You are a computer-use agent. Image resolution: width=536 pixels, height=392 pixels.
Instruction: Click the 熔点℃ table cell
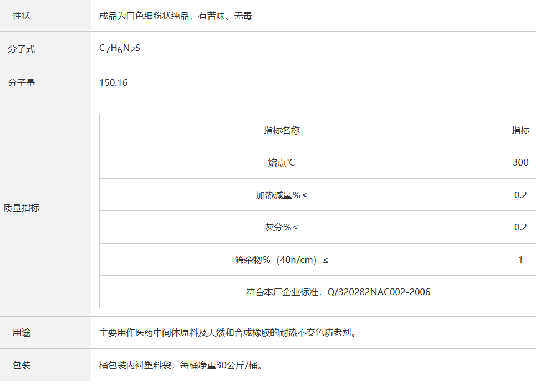[x=282, y=163]
